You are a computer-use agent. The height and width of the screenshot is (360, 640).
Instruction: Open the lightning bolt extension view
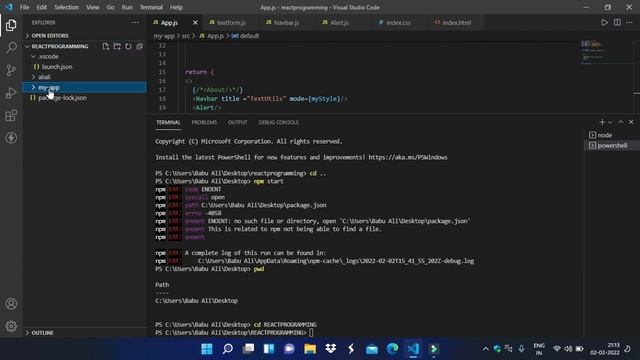point(11,138)
